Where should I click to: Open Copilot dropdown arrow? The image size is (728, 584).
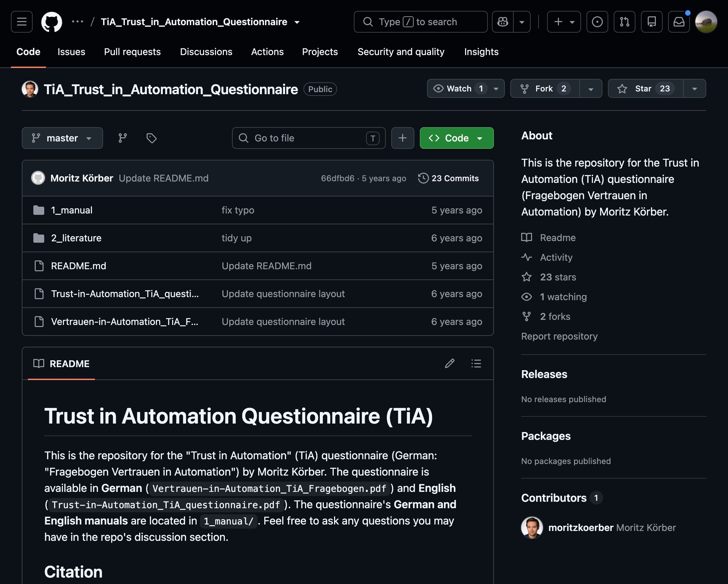(x=522, y=22)
